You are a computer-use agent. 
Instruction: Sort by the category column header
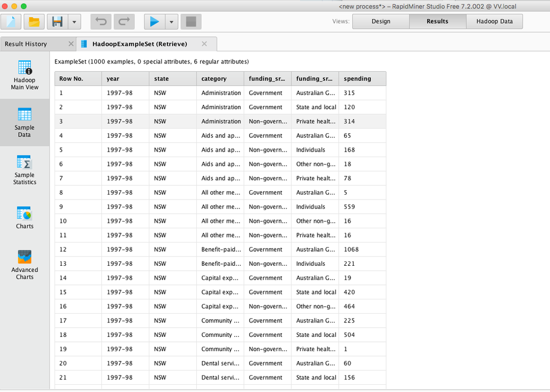tap(220, 79)
